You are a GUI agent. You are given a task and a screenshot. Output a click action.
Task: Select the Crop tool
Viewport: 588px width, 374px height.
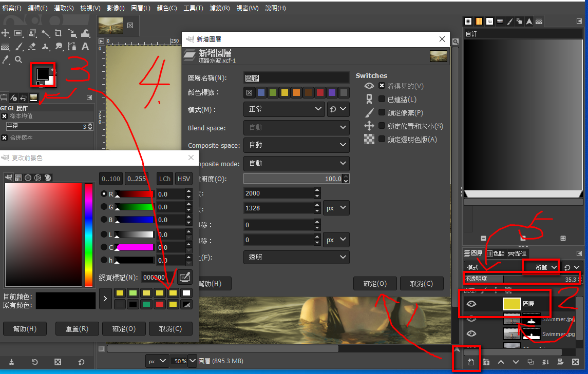[59, 33]
